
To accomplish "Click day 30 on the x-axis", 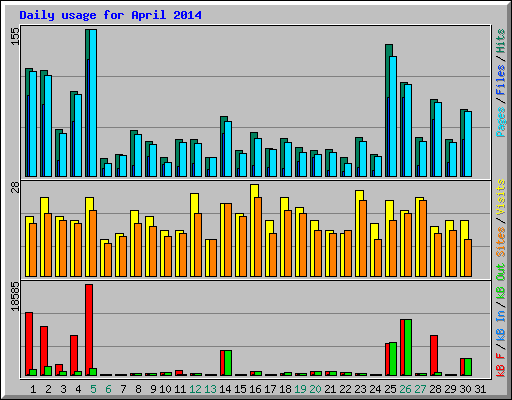I will (x=465, y=389).
